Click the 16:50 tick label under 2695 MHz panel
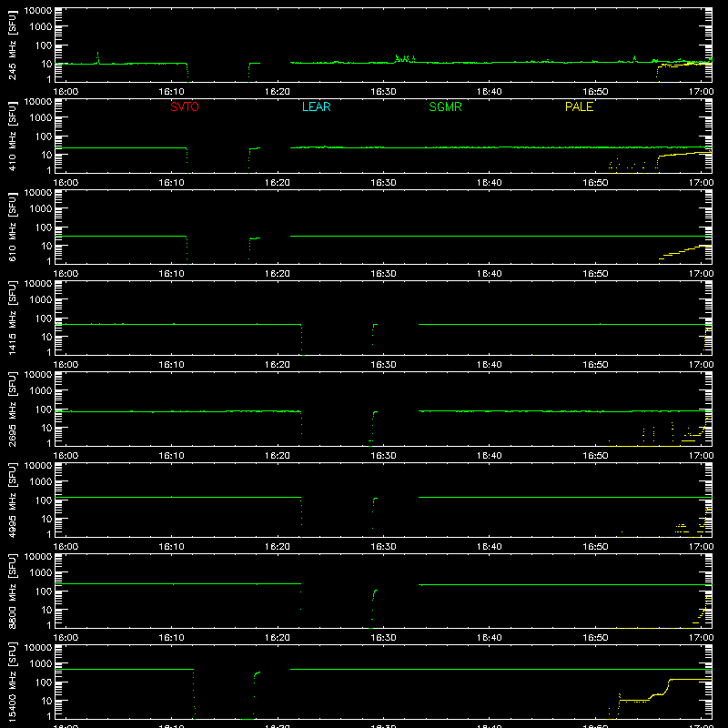Image resolution: width=728 pixels, height=728 pixels. coord(595,456)
